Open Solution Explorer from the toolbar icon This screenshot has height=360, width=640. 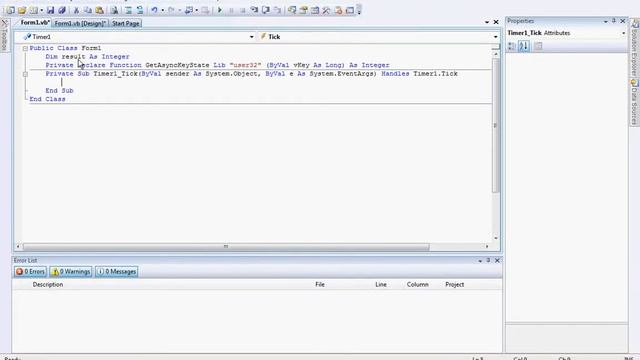tap(292, 10)
